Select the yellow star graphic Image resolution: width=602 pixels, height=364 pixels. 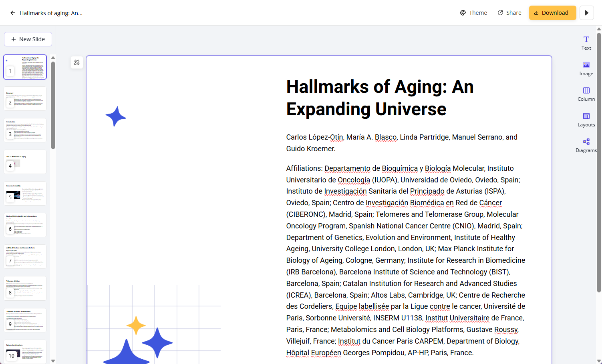[136, 325]
